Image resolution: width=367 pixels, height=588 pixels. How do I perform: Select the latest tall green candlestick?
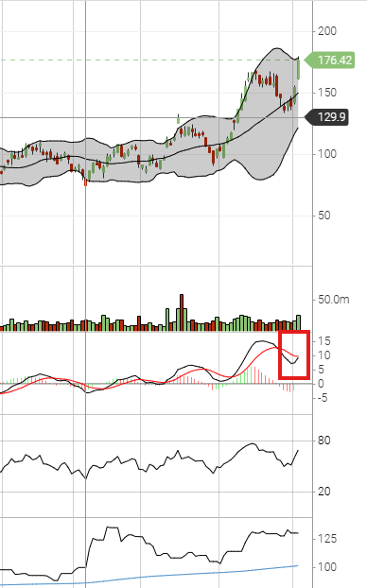[x=299, y=68]
